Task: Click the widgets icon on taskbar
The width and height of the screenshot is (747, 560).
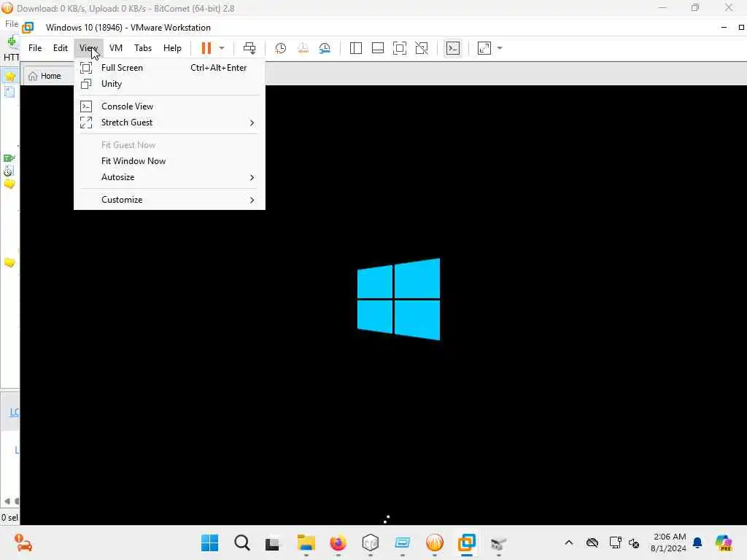Action: 23,542
